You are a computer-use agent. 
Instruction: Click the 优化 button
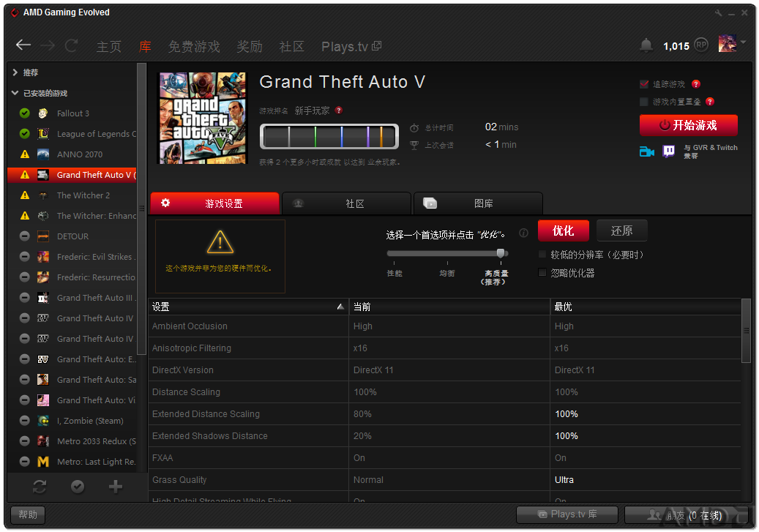click(564, 231)
